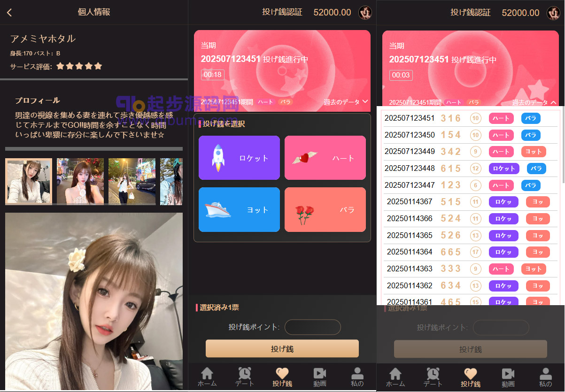Click history row 20250114365

(471, 235)
